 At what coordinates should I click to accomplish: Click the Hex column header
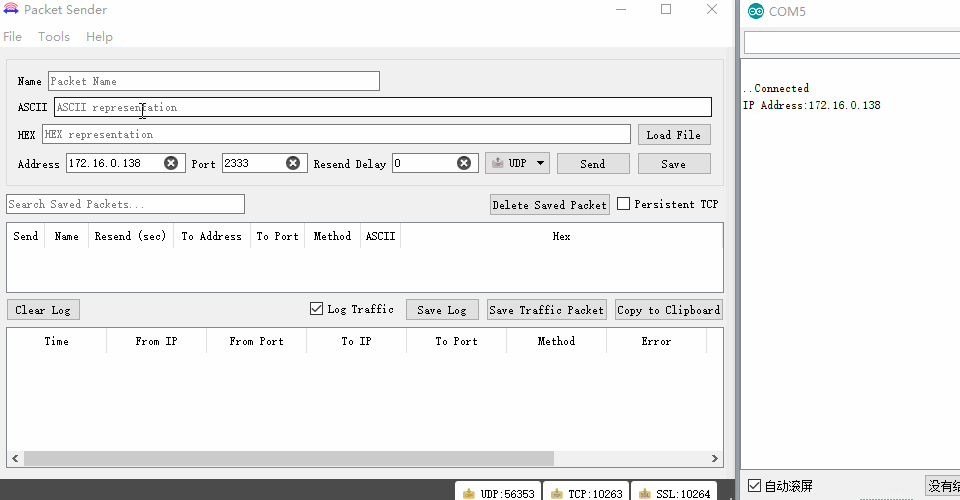point(561,236)
